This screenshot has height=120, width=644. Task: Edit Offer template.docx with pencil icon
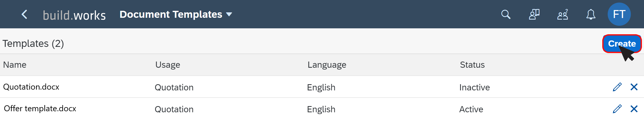[617, 109]
